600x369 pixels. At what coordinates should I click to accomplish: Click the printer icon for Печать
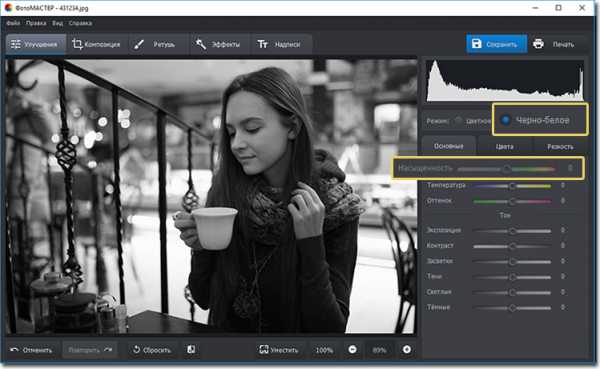point(538,44)
